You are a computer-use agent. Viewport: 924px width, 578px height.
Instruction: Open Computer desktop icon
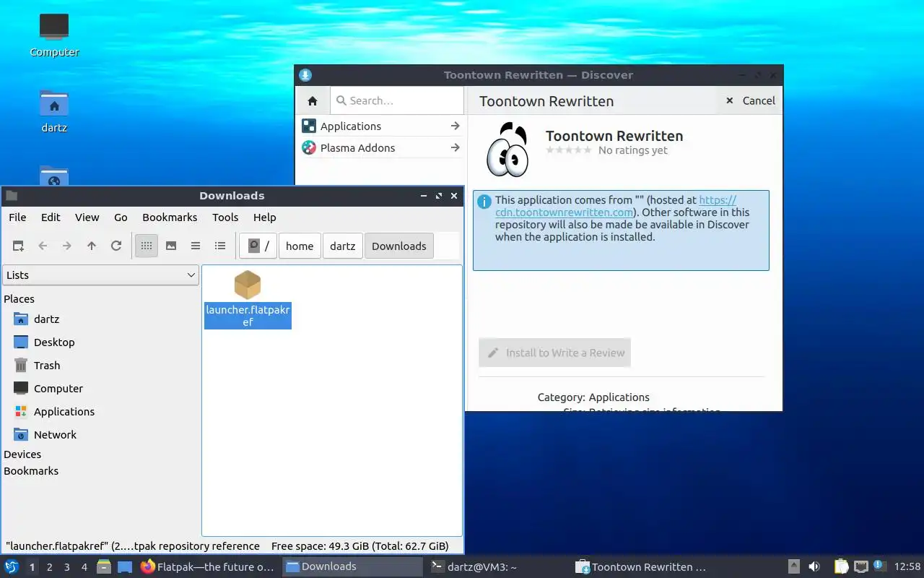coord(54,35)
